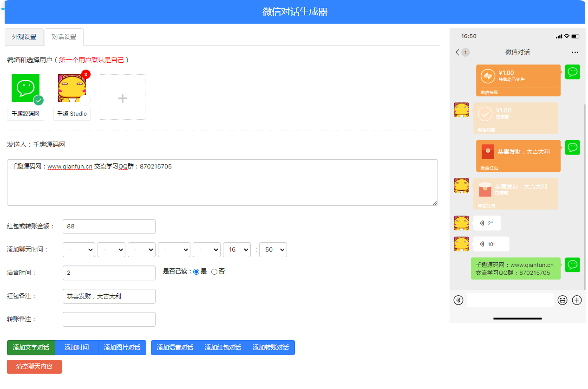Open the hour dropdown showing 16
The width and height of the screenshot is (588, 389).
click(237, 249)
